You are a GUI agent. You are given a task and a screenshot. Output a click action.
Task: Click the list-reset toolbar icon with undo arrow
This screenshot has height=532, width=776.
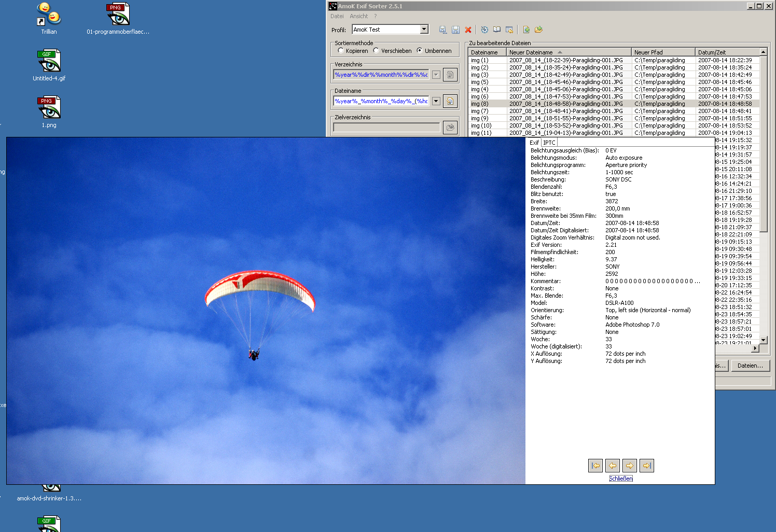pyautogui.click(x=510, y=30)
